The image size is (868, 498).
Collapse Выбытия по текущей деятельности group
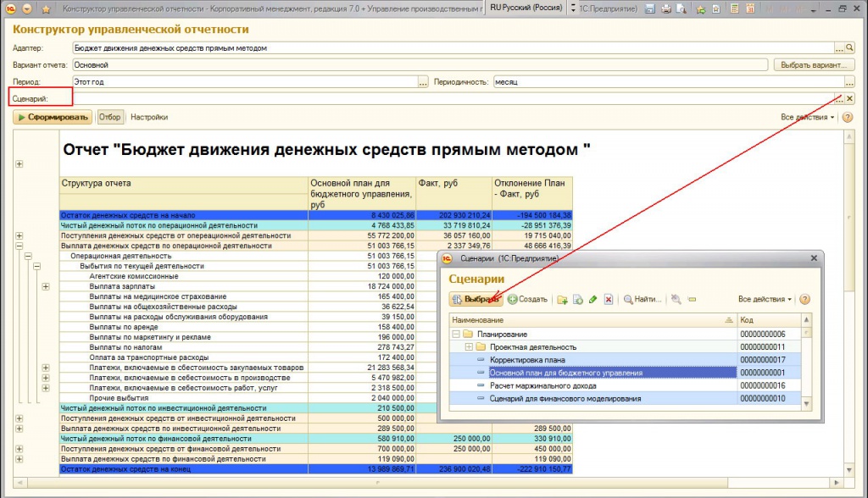(37, 266)
